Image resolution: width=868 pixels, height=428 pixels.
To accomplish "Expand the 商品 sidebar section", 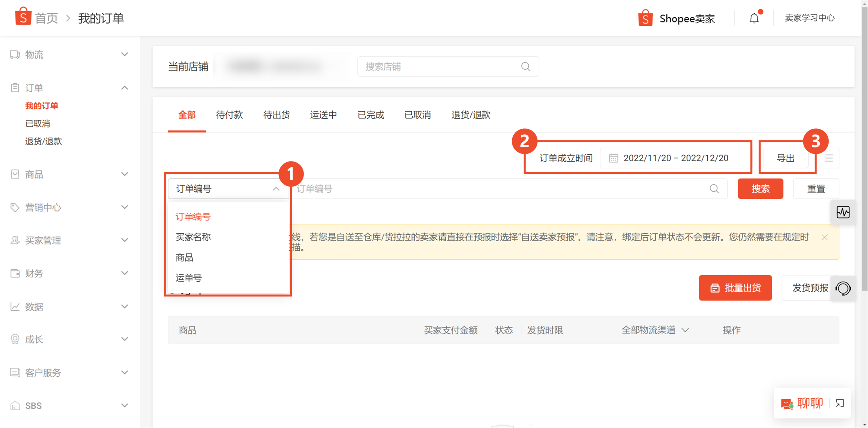I will pos(125,174).
